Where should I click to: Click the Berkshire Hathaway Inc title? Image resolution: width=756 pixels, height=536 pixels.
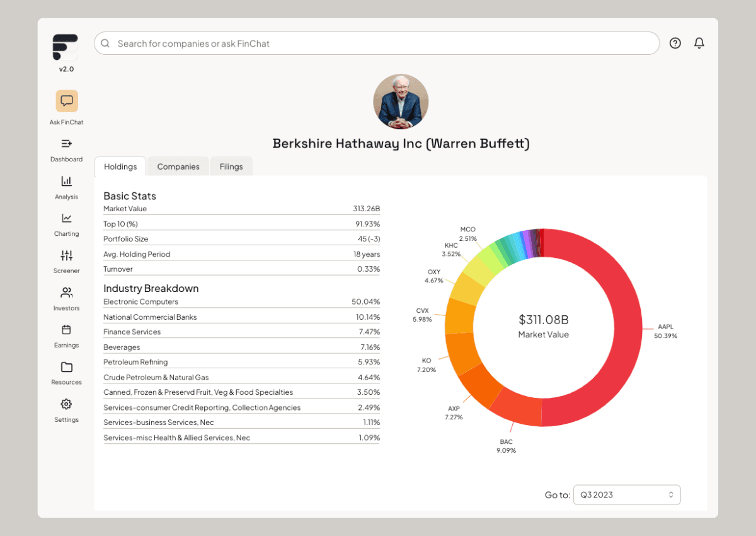click(401, 144)
